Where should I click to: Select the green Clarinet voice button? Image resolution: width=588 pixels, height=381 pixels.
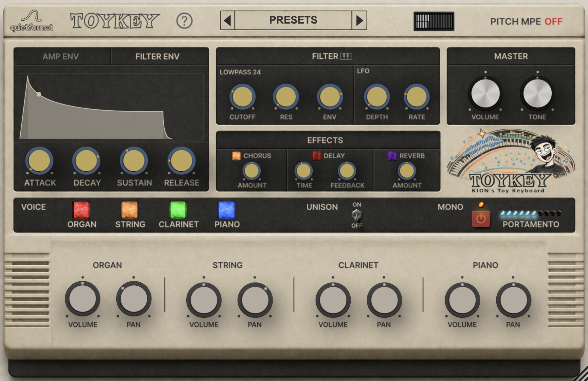[178, 210]
